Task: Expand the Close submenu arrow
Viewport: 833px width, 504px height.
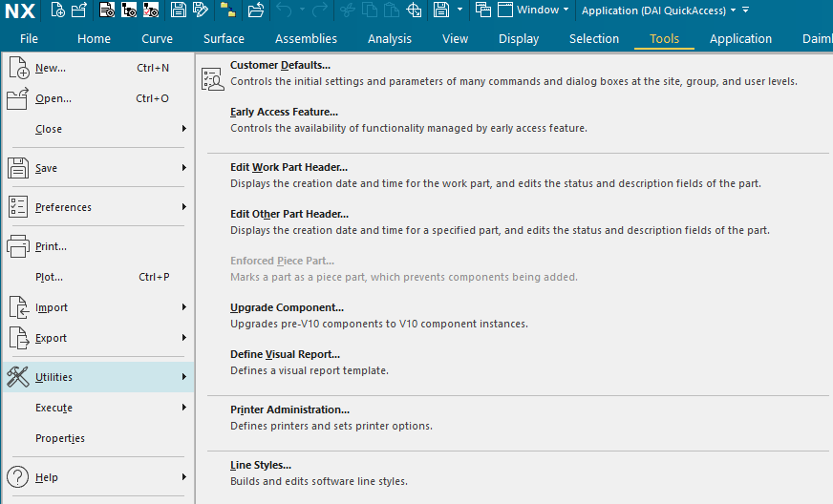Action: (183, 129)
